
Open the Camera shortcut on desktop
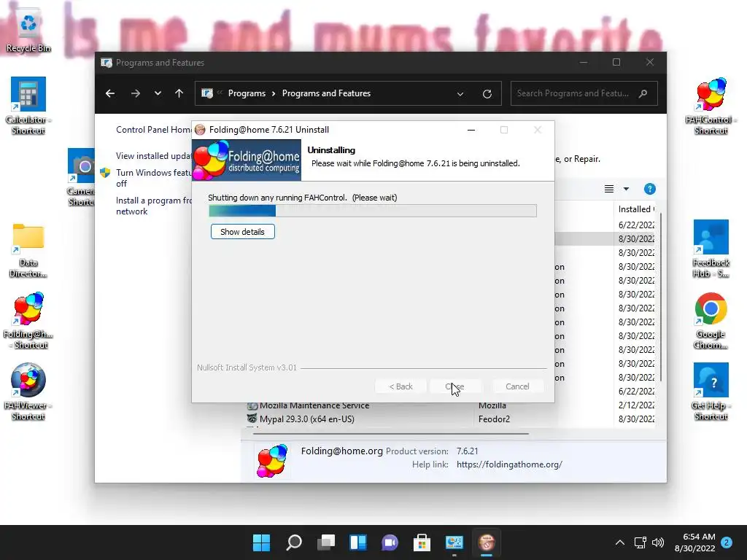[81, 177]
